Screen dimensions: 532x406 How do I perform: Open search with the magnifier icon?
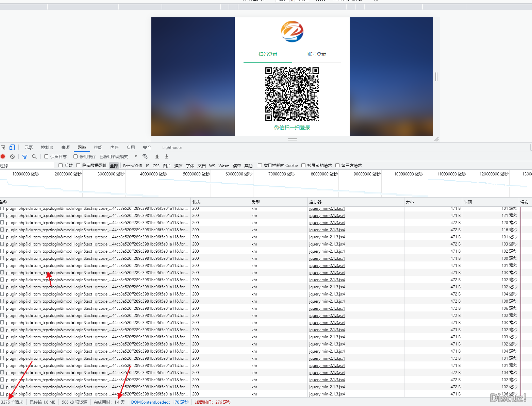pos(34,156)
